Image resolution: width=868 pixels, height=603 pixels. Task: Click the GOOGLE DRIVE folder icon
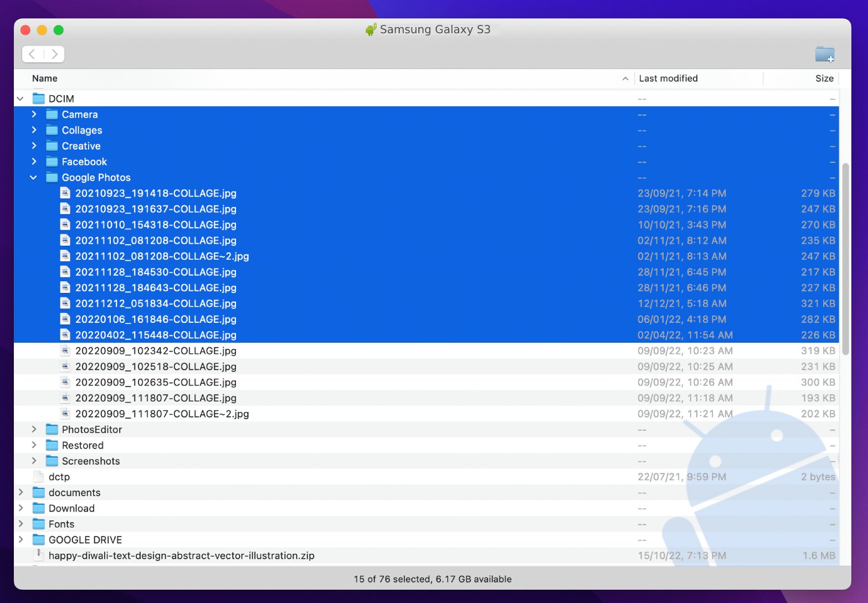pos(38,540)
